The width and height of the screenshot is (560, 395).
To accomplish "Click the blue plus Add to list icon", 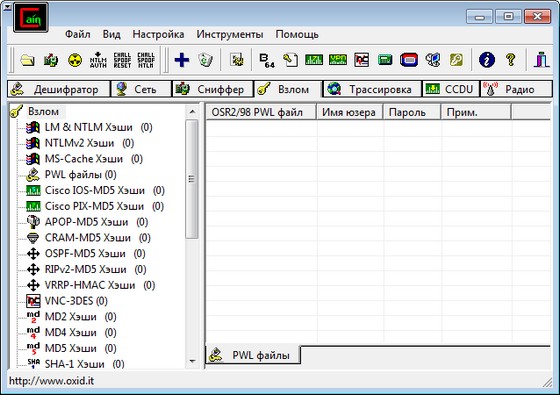I will (x=182, y=60).
